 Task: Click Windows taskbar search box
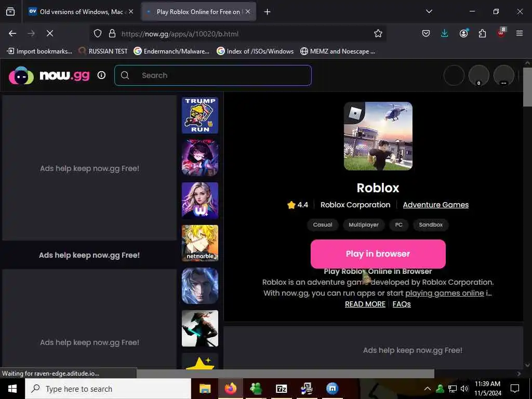(x=108, y=389)
